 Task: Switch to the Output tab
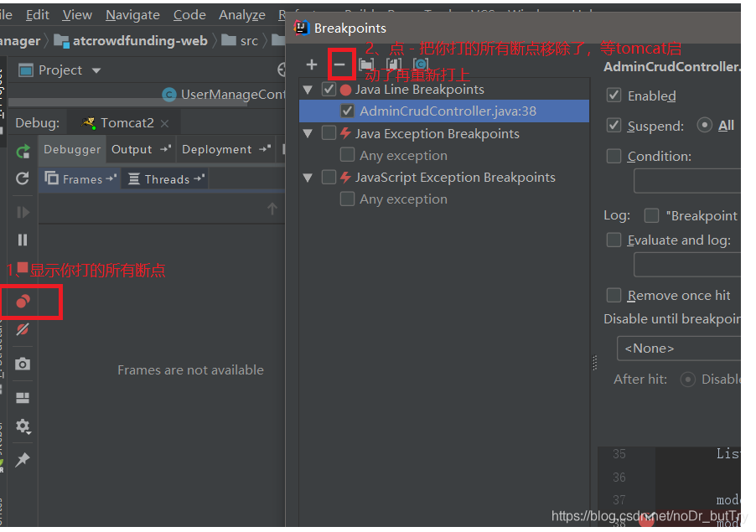pyautogui.click(x=132, y=149)
